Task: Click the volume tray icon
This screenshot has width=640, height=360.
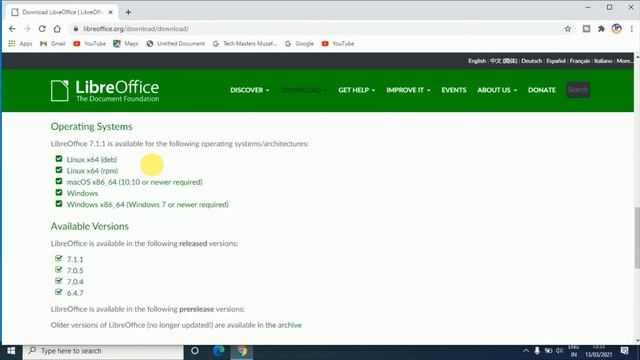Action: (x=560, y=351)
